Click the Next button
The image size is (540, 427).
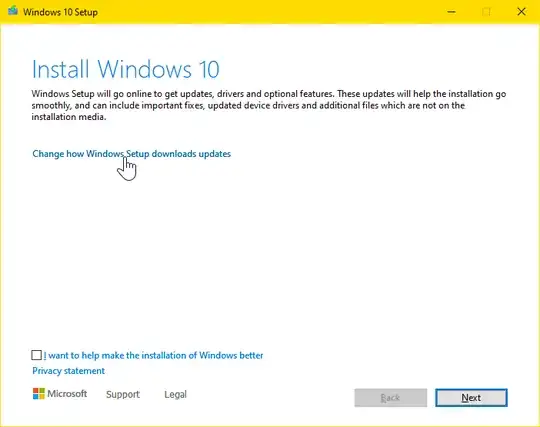click(x=471, y=398)
